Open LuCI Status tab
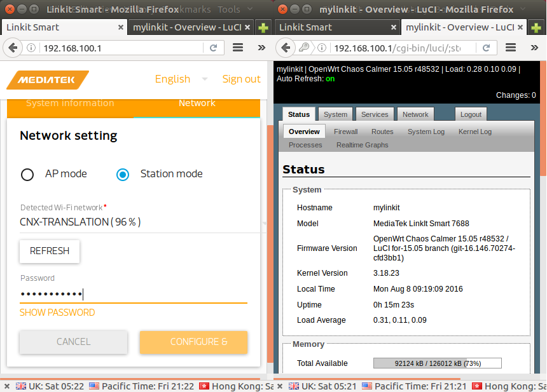This screenshot has width=547, height=392. 299,114
